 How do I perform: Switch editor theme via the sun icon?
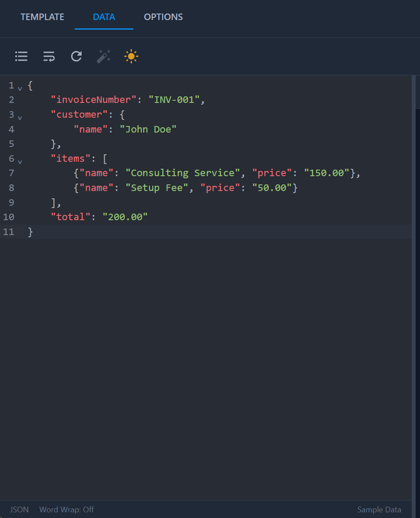pos(131,56)
